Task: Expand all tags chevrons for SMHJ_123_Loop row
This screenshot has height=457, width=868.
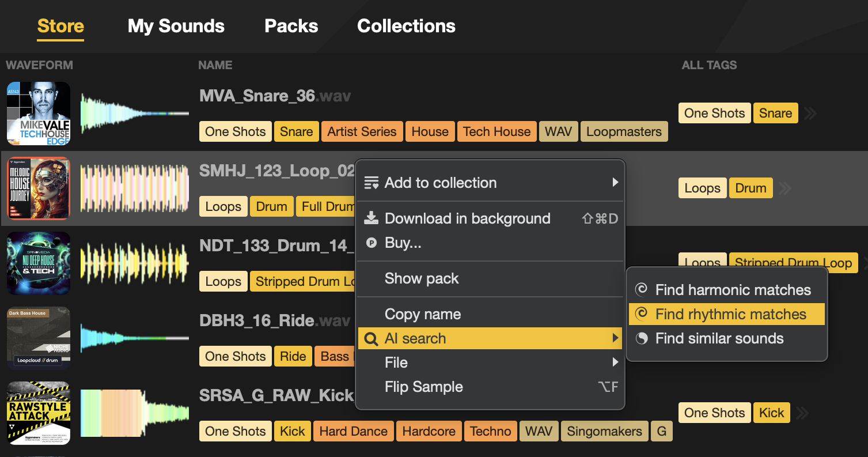Action: pyautogui.click(x=784, y=188)
